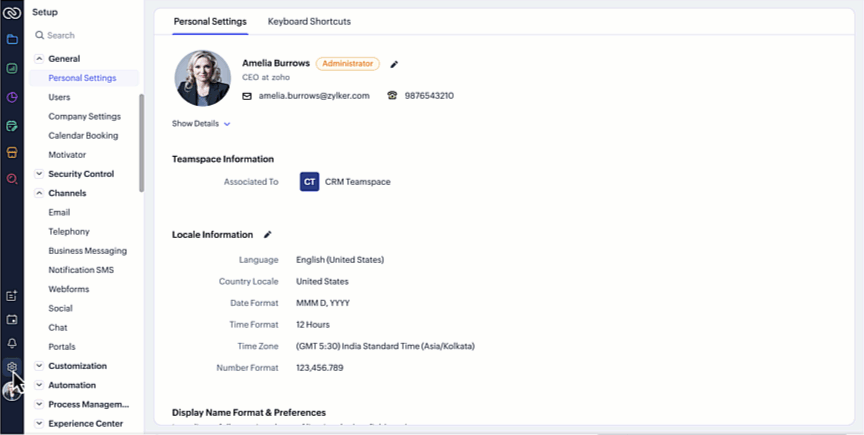This screenshot has width=864, height=435.
Task: Click the Setup gear icon in left rail
Action: (x=12, y=367)
